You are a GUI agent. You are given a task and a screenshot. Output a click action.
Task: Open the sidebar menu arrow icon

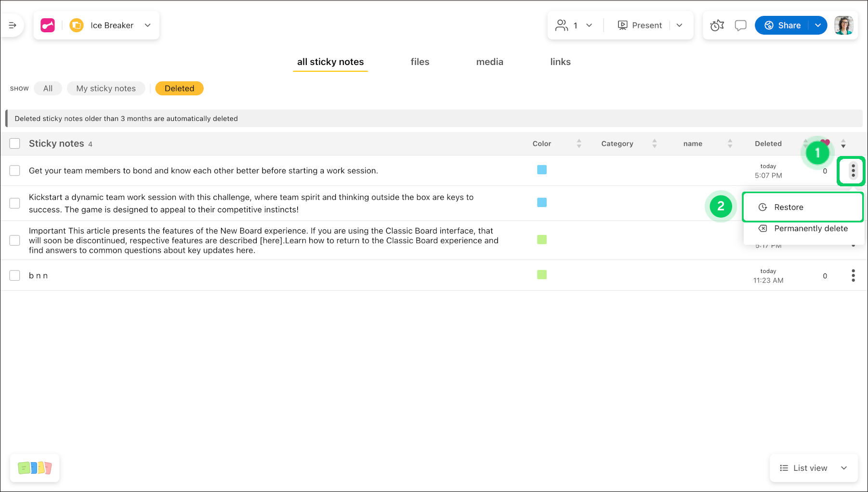click(x=13, y=26)
